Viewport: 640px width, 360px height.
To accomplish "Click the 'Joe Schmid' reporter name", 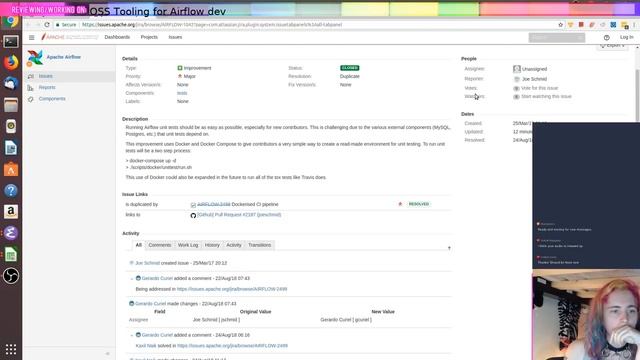I will 534,79.
